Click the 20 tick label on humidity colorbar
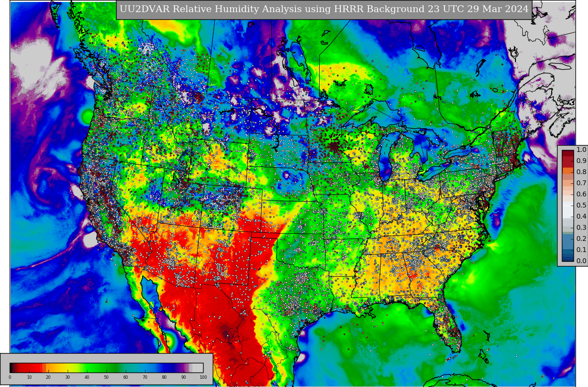Viewport: 588px width, 387px height. click(48, 377)
